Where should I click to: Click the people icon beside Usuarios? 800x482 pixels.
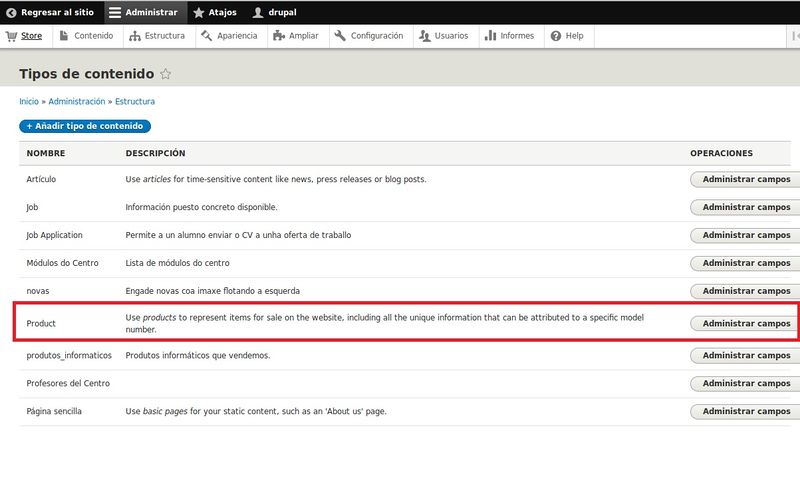point(424,36)
